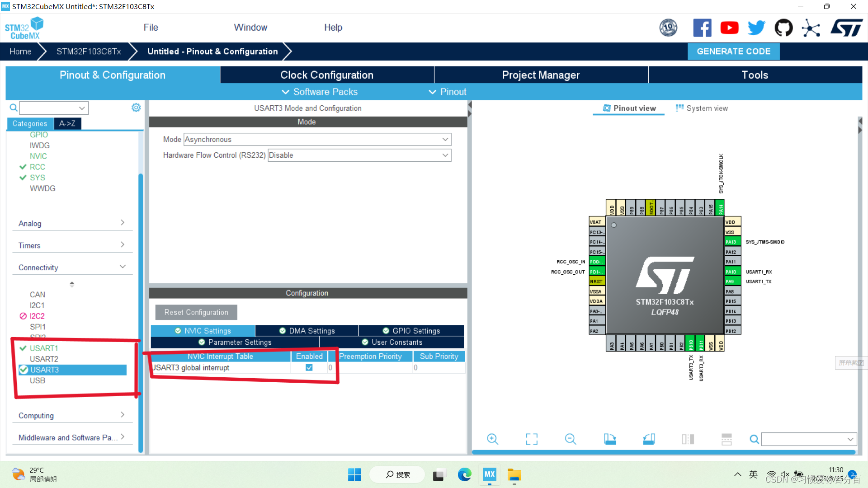Click the ST logo in the toolbar

846,28
